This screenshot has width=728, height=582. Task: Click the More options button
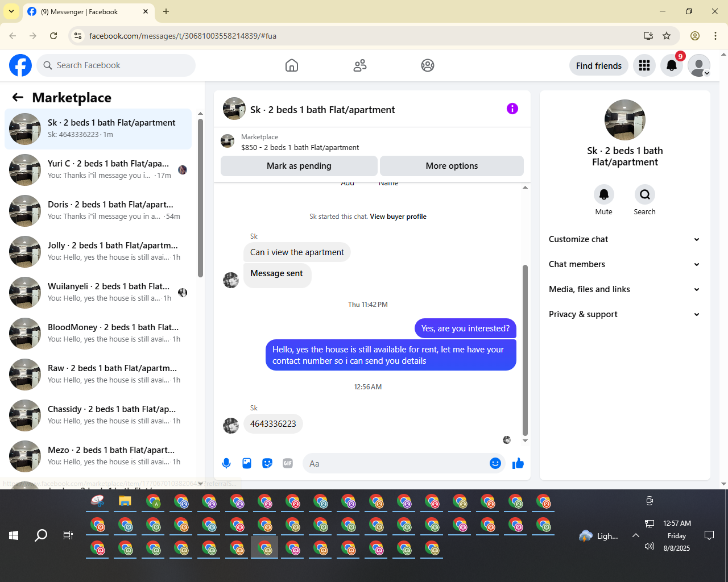pos(452,166)
